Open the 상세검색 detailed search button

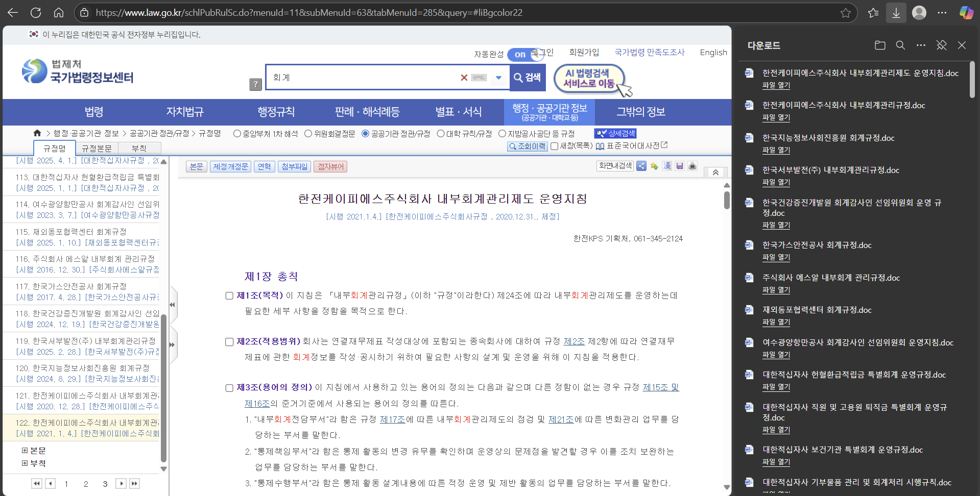click(x=615, y=133)
